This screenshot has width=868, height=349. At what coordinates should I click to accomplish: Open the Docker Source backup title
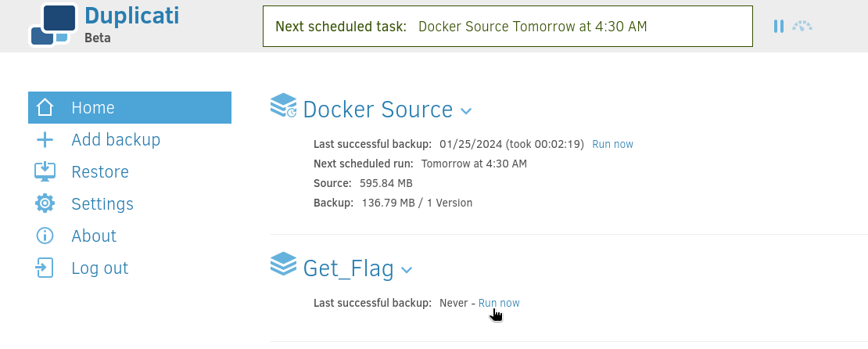pos(378,110)
